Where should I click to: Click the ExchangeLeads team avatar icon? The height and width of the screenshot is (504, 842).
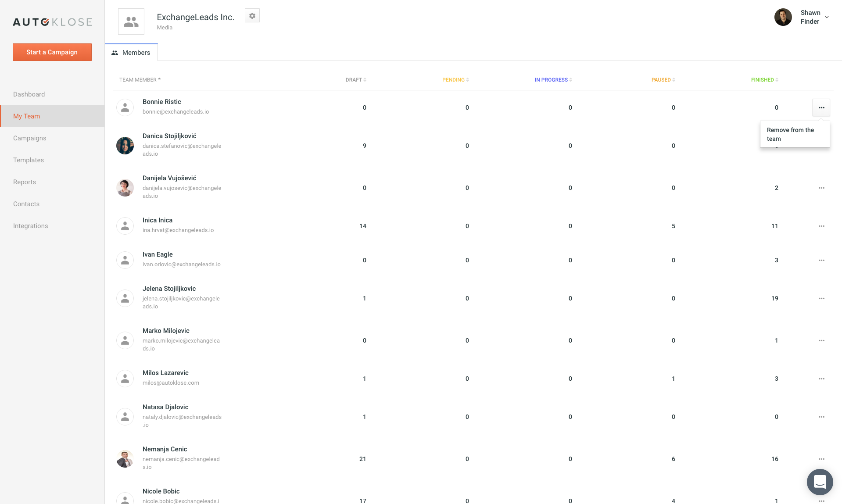[131, 21]
